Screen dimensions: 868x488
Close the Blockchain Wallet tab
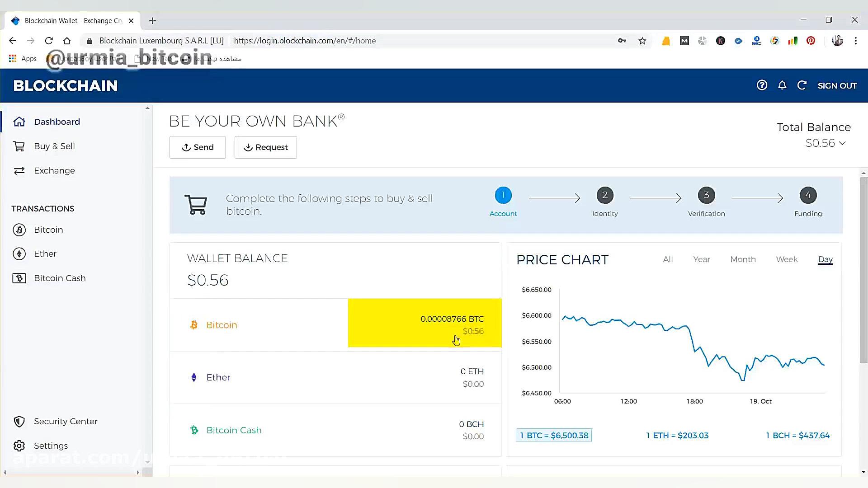pyautogui.click(x=131, y=21)
